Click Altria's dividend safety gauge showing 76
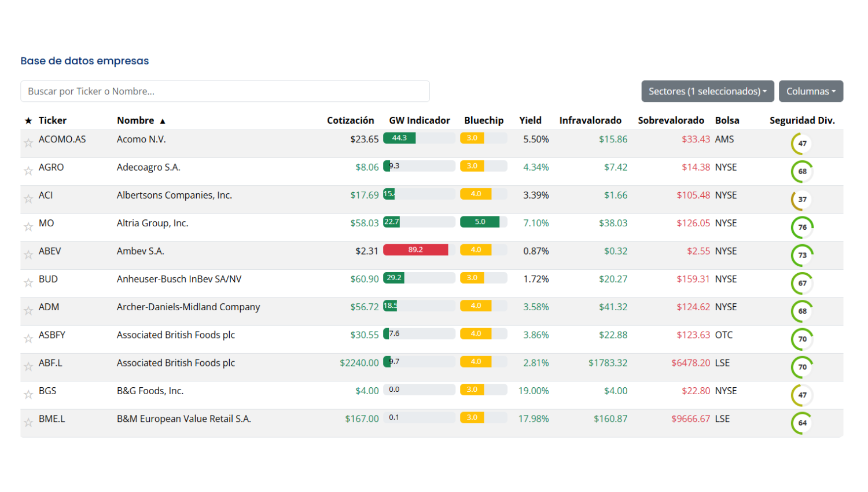The width and height of the screenshot is (868, 492). [x=802, y=227]
